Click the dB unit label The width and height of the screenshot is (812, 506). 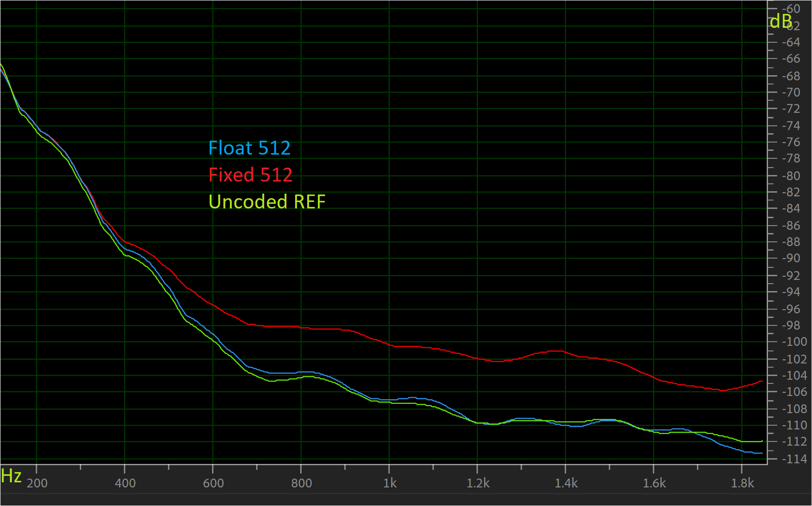(780, 21)
